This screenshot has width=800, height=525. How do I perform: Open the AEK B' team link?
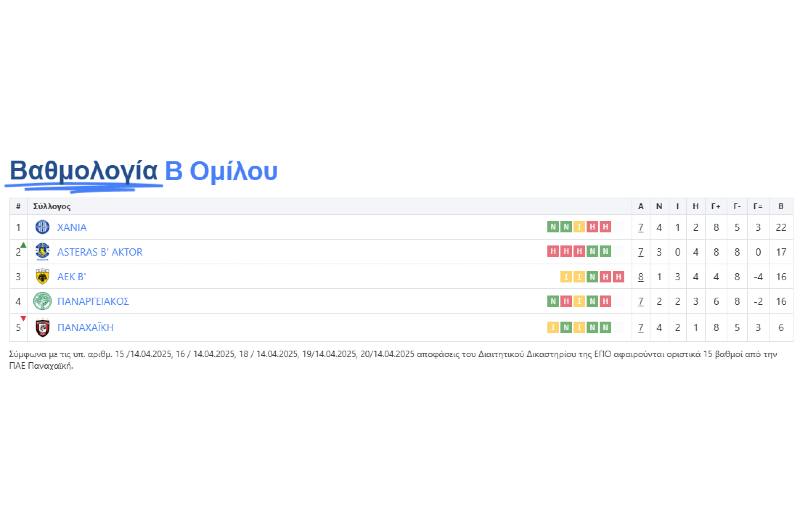click(x=71, y=277)
